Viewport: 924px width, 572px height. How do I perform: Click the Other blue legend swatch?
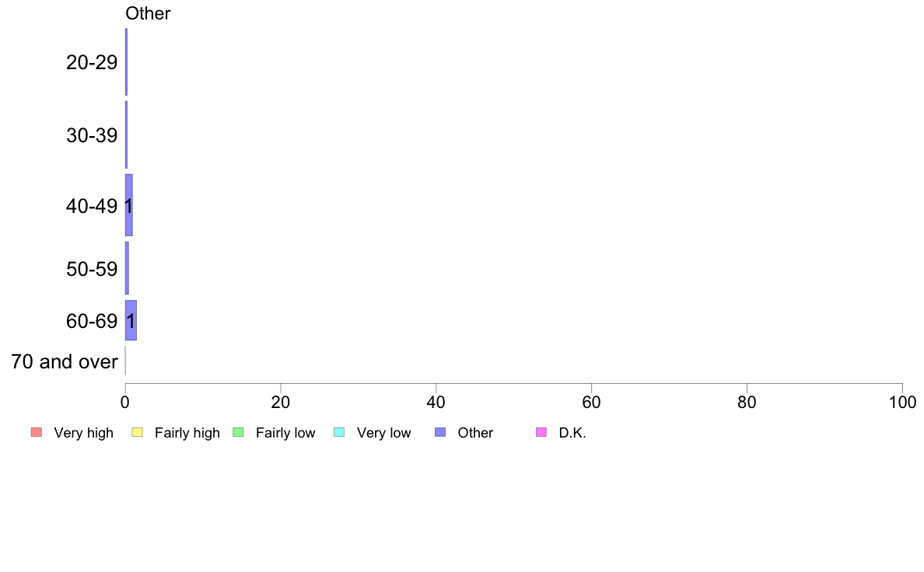tap(440, 432)
